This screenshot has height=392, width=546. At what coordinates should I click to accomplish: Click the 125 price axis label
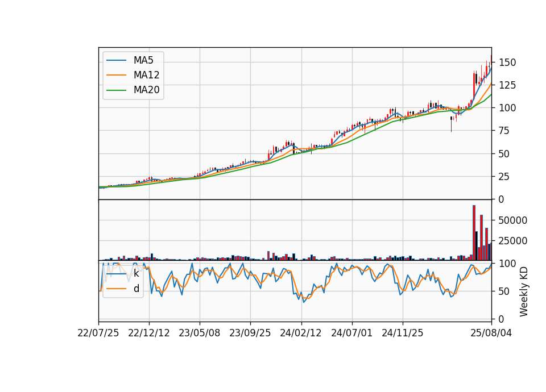(x=507, y=85)
